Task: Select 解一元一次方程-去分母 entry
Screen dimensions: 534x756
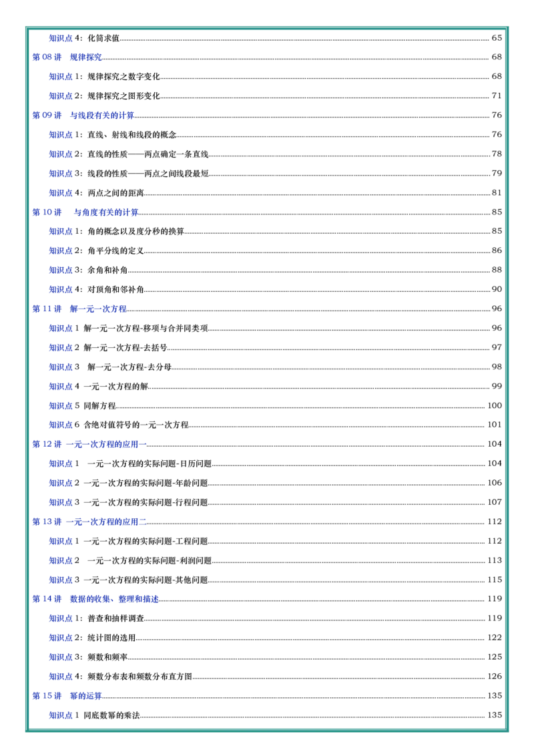Action: (x=275, y=367)
